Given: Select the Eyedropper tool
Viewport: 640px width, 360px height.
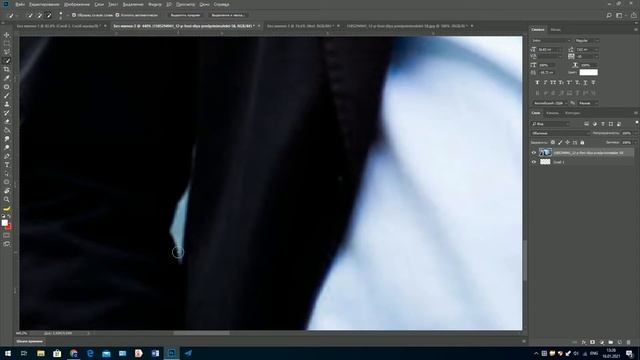Looking at the screenshot, I should 7,78.
